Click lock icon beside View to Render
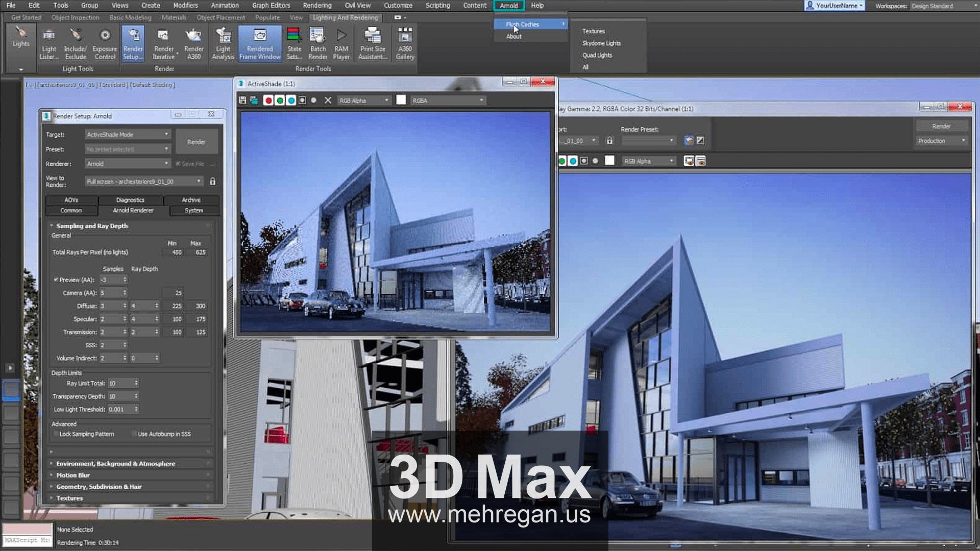This screenshot has height=551, width=980. [213, 181]
